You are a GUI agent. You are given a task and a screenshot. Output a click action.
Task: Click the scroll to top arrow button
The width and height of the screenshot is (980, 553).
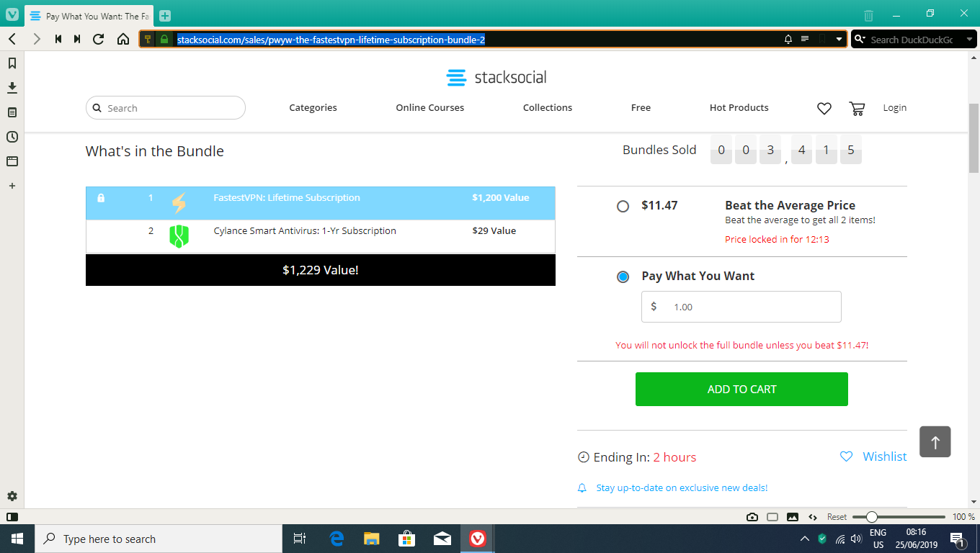(935, 441)
